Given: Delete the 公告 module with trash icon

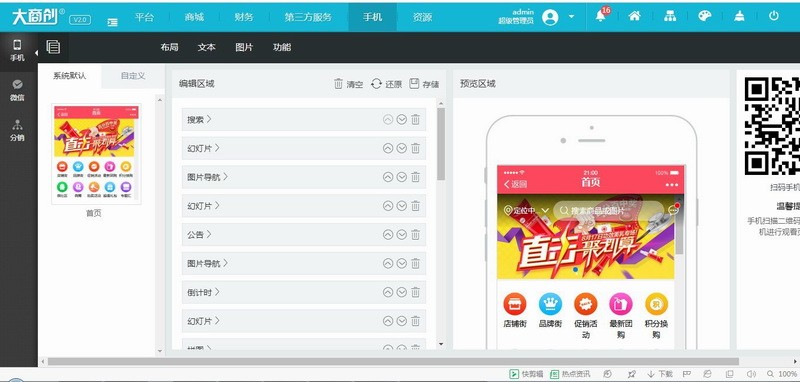Looking at the screenshot, I should click(x=415, y=235).
